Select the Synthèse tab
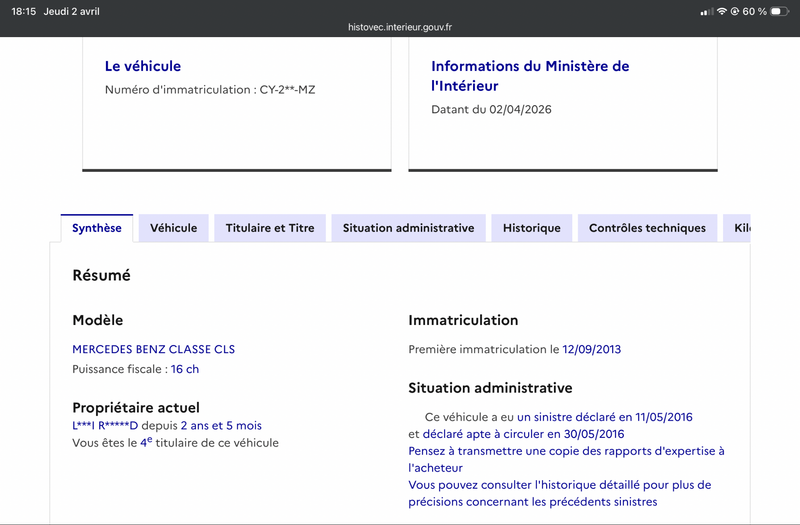The height and width of the screenshot is (525, 800). coord(97,228)
